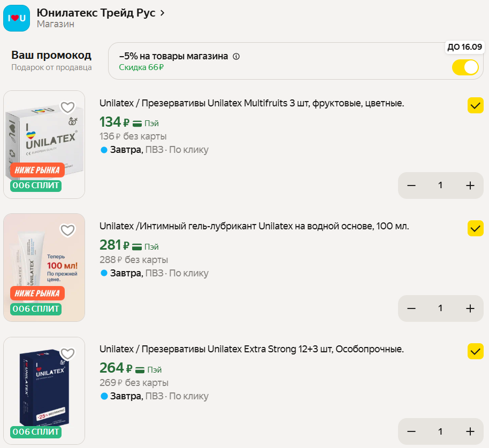This screenshot has width=489, height=448.
Task: Increase Extra Strong quantity with plus
Action: click(470, 431)
